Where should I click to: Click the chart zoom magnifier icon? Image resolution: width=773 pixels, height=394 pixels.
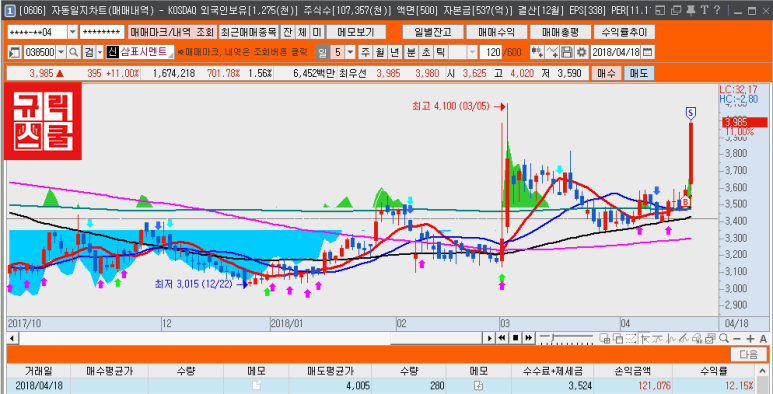[x=724, y=338]
